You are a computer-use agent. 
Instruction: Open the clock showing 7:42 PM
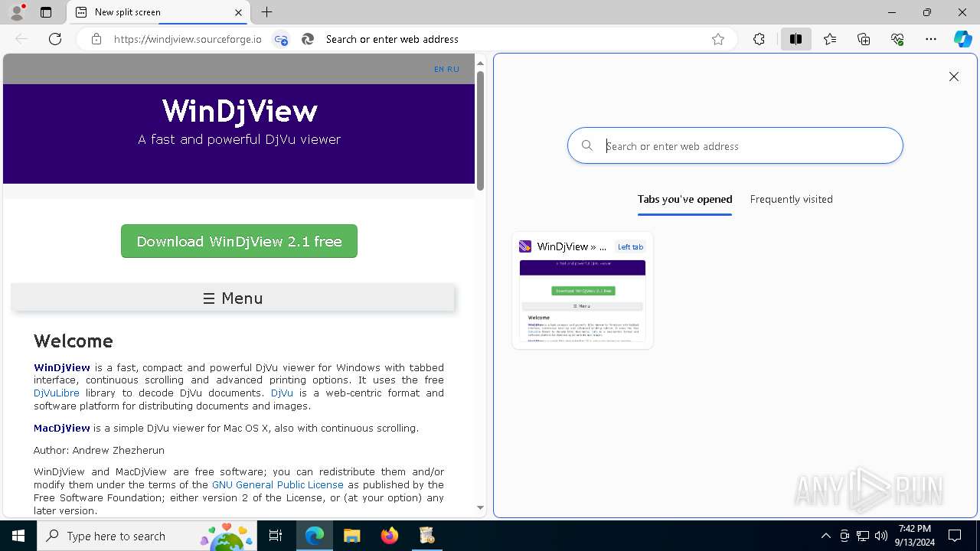pos(915,536)
